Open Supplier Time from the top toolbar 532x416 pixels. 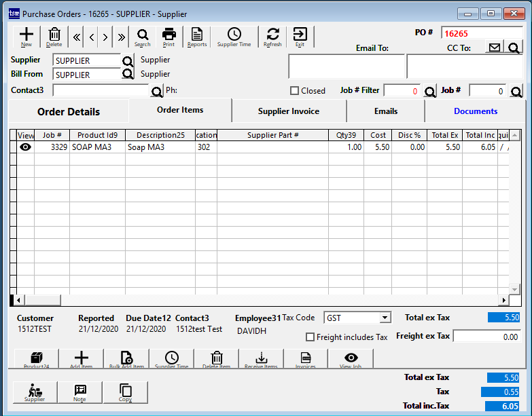coord(234,37)
